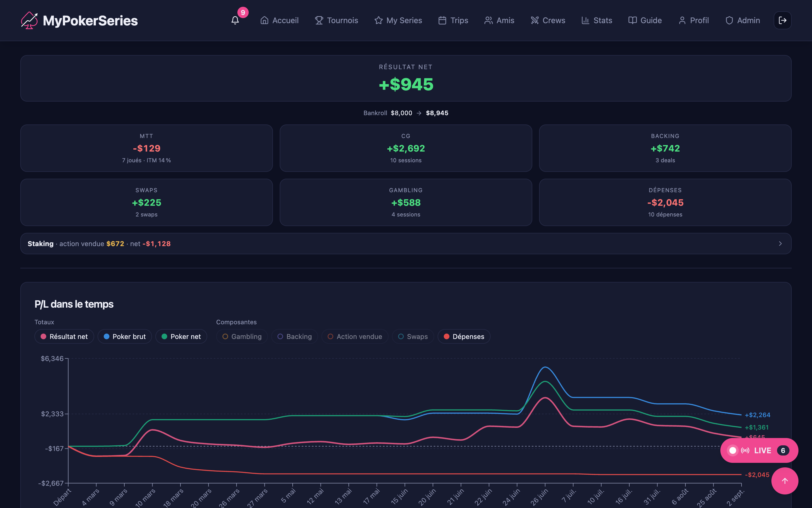Screen dimensions: 812x508
Task: Click the people icon beside Amis
Action: click(x=488, y=21)
